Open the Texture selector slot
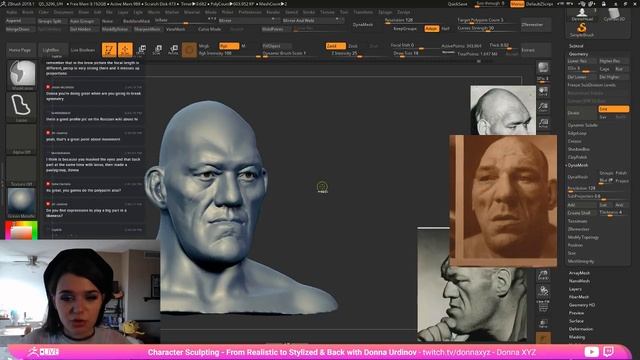Viewport: 640px width, 360px height. (22, 171)
